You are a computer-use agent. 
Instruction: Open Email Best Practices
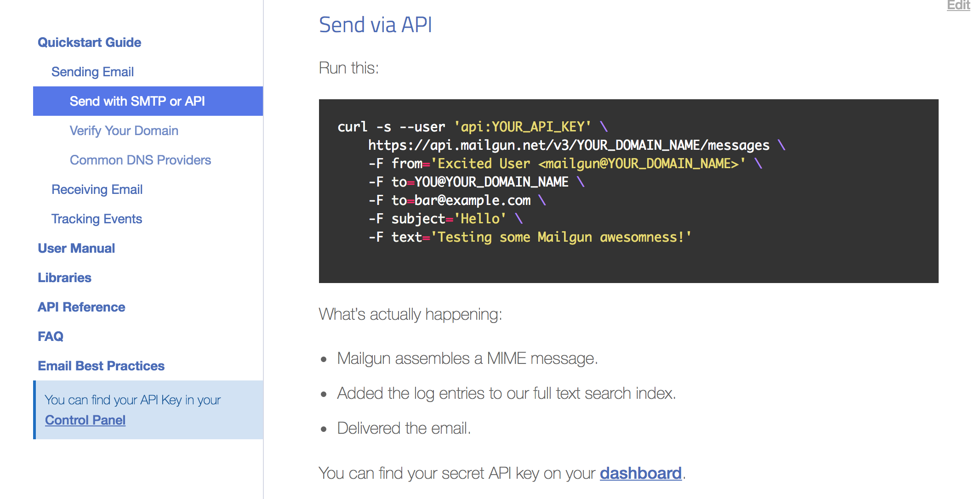[101, 366]
